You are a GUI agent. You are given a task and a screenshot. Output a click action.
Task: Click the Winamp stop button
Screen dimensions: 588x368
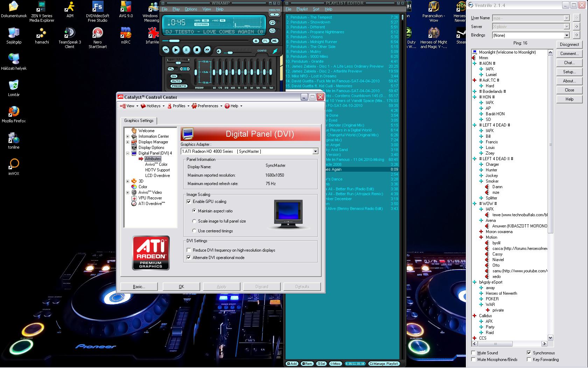(197, 50)
